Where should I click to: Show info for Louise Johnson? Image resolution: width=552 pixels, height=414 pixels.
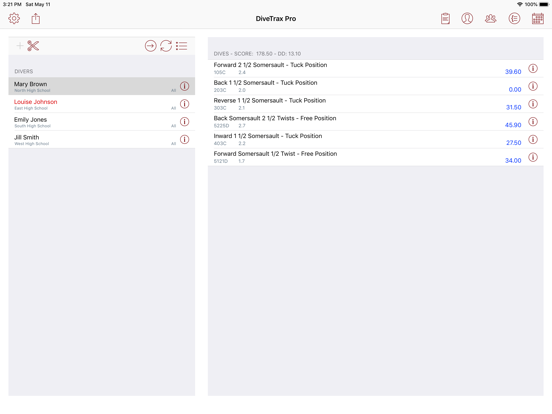[x=184, y=104]
